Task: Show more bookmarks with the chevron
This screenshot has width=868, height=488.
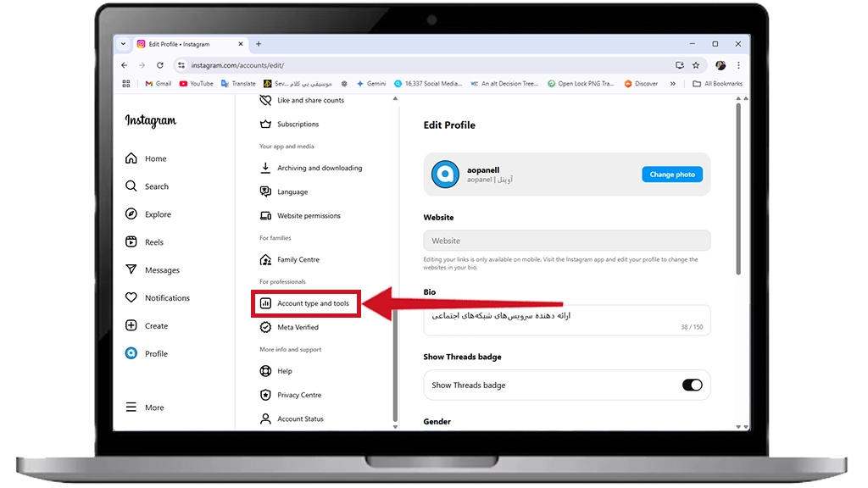Action: click(x=672, y=84)
